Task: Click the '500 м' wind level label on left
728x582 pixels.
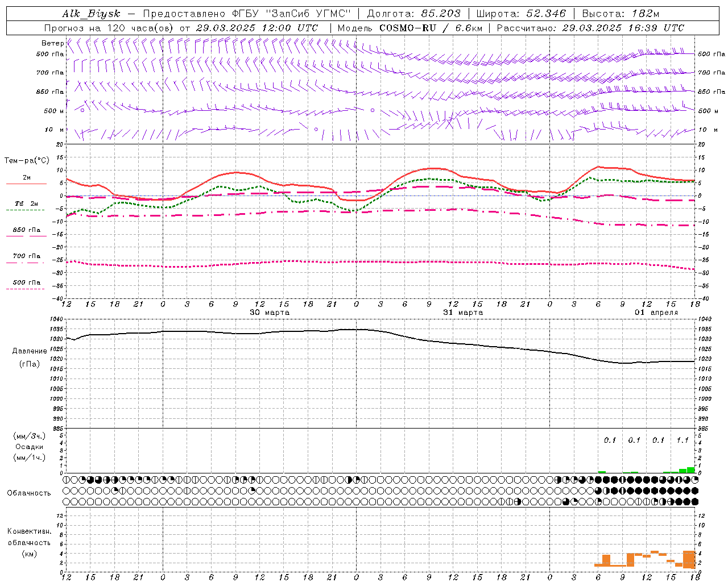Action: [53, 111]
